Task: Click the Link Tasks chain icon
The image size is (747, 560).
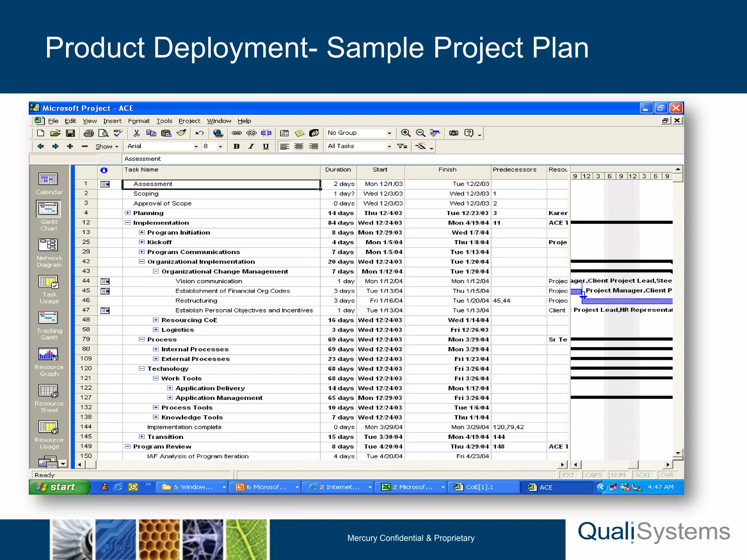Action: click(237, 133)
